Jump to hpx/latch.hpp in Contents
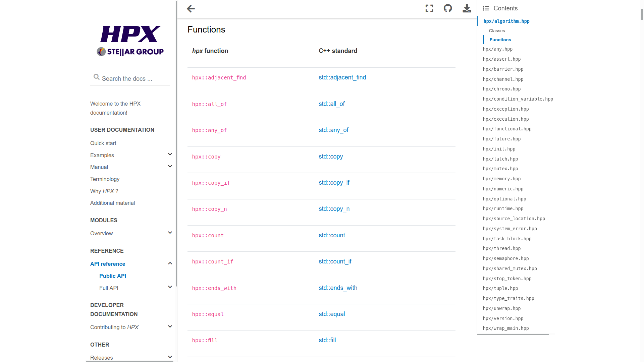Viewport: 644px width, 362px height. 500,159
